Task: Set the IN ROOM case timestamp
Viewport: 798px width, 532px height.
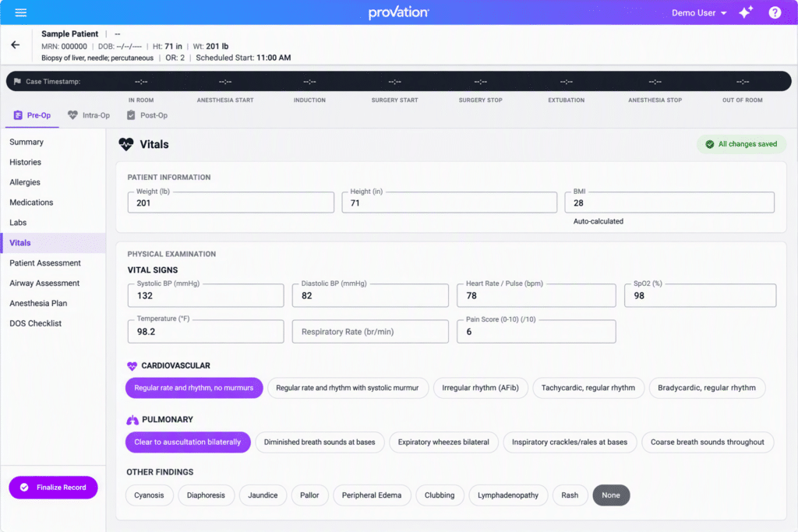Action: tap(141, 82)
